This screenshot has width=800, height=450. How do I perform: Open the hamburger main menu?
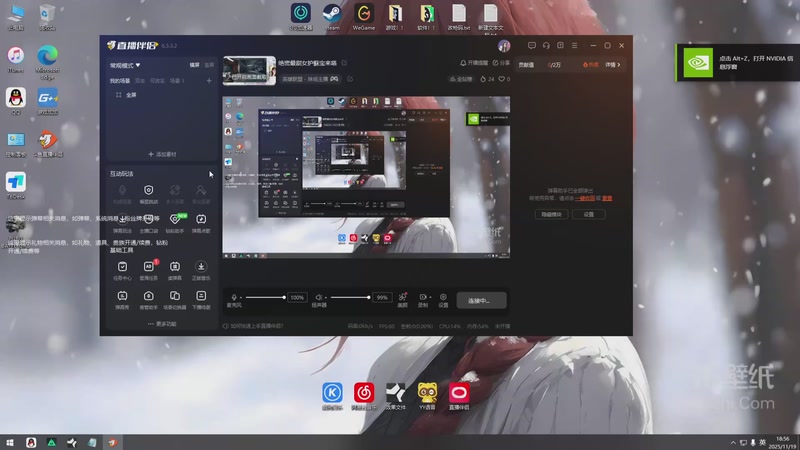(574, 45)
